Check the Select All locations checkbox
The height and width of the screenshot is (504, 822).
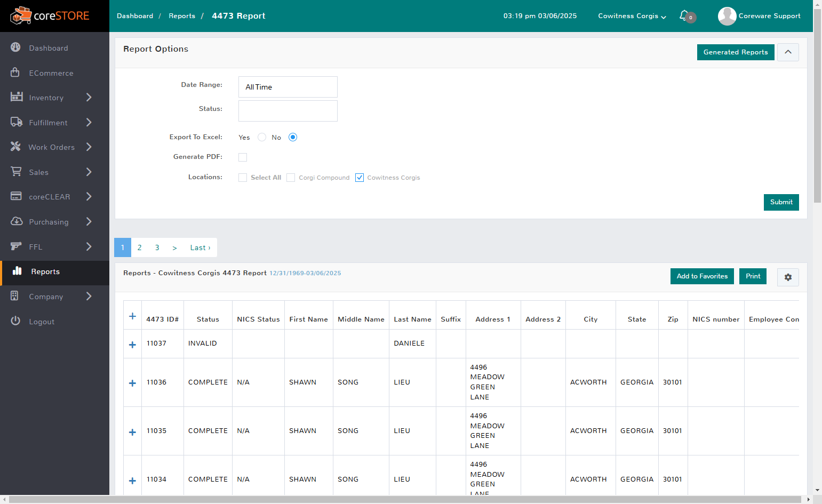coord(243,178)
